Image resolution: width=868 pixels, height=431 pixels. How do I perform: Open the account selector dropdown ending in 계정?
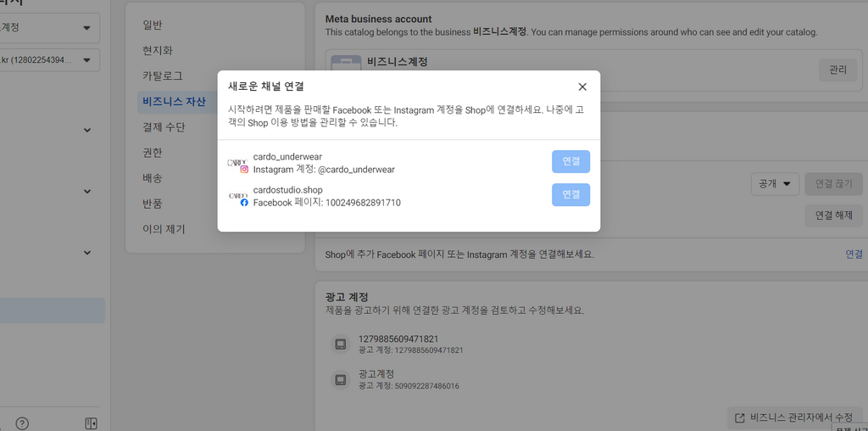(x=50, y=28)
